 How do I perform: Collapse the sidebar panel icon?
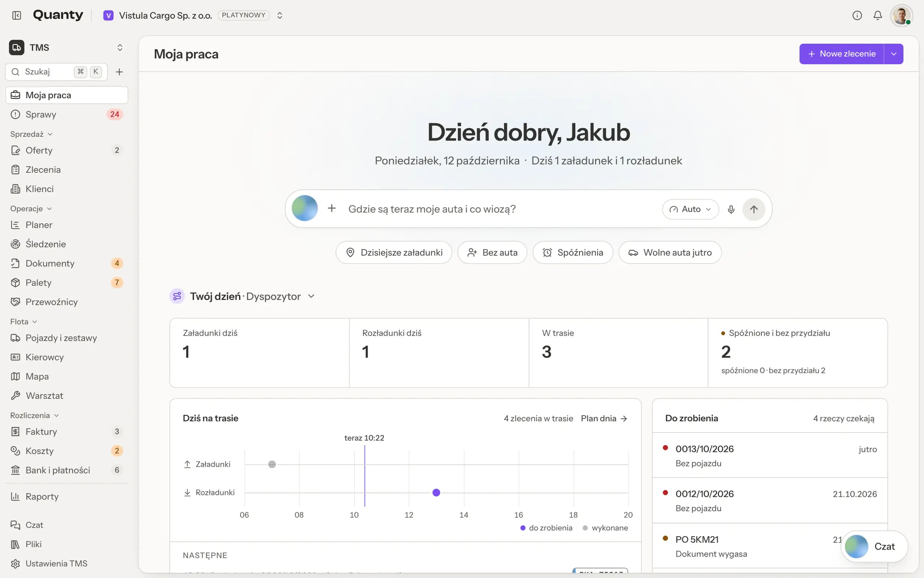[16, 15]
